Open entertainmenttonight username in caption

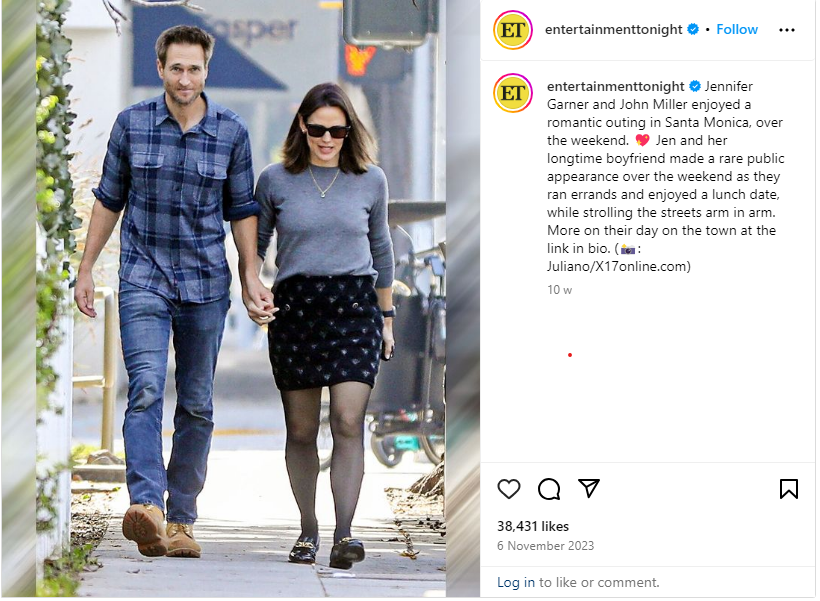tap(616, 86)
